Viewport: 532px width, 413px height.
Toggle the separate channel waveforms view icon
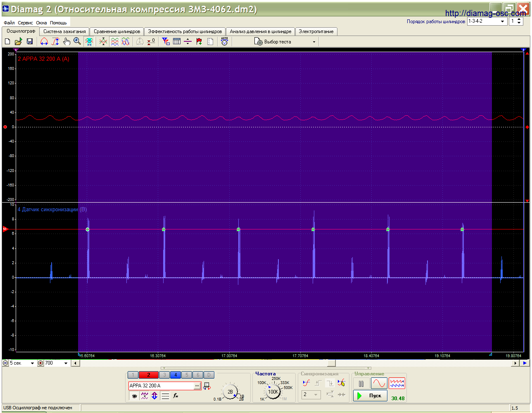point(115,41)
